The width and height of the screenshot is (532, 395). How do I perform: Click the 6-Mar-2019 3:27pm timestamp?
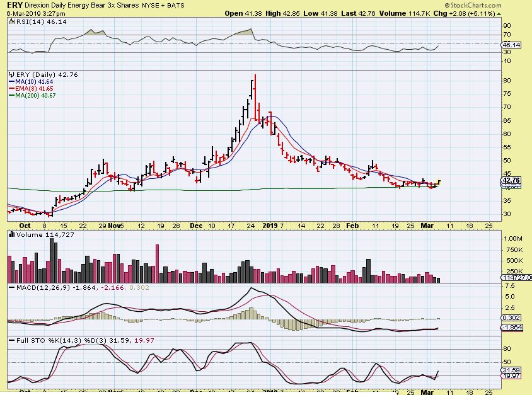point(36,14)
